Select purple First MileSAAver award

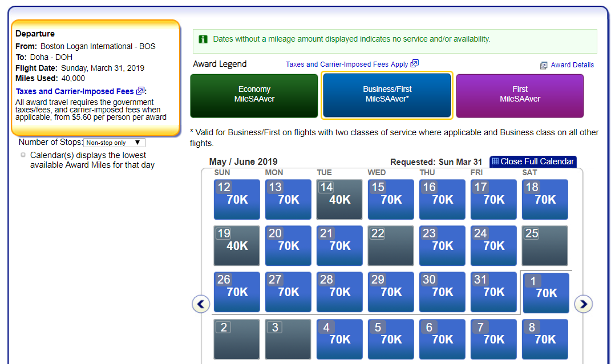(520, 96)
